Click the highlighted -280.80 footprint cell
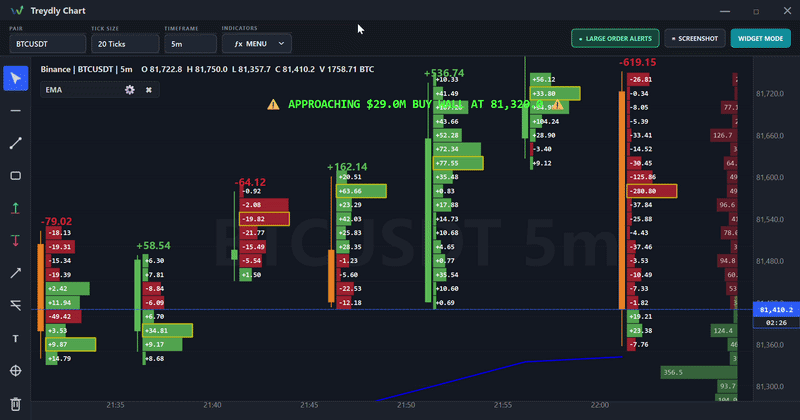Screen dimensions: 800x420 (652, 191)
